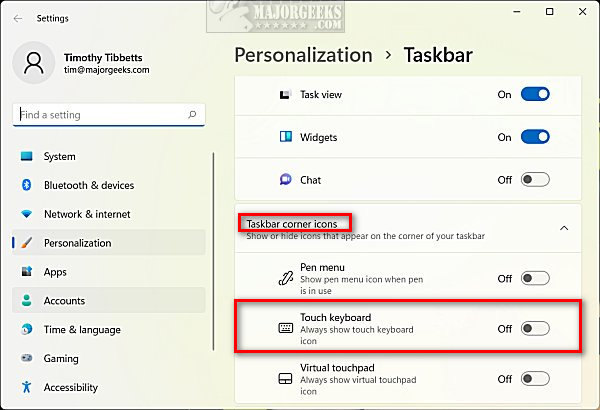Disable the Widgets toggle switch
The image size is (600, 410).
point(535,137)
